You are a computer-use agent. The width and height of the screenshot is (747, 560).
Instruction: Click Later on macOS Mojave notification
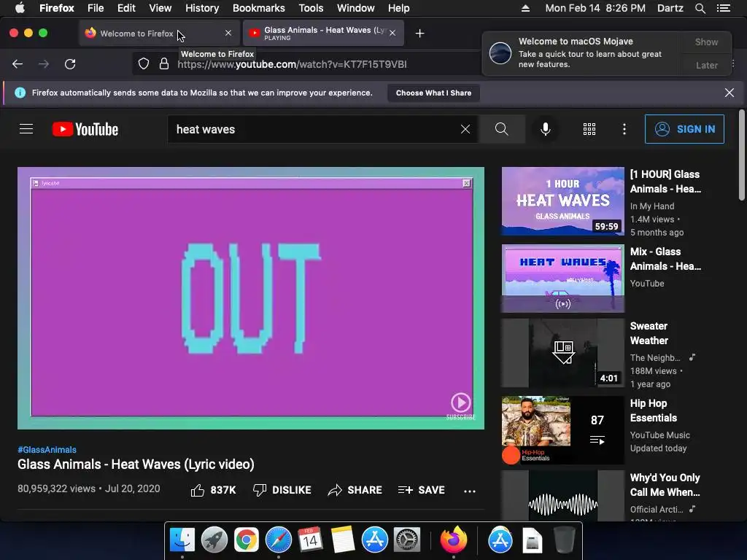(706, 65)
